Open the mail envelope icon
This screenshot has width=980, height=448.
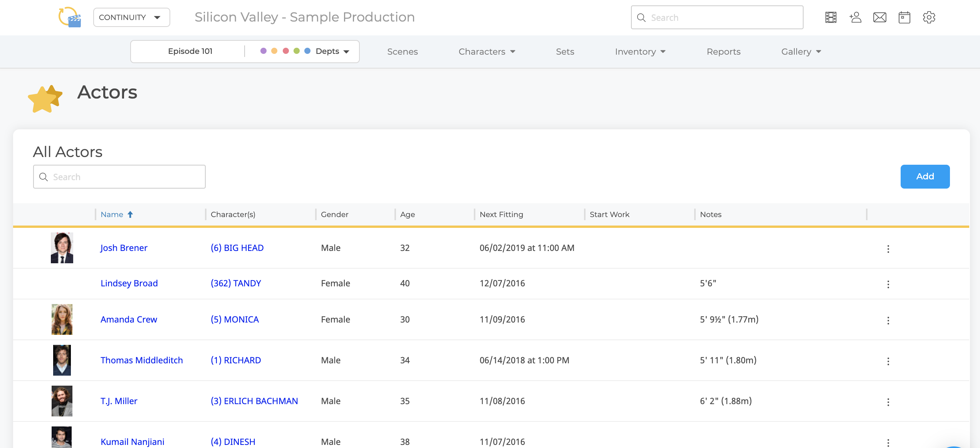(880, 17)
